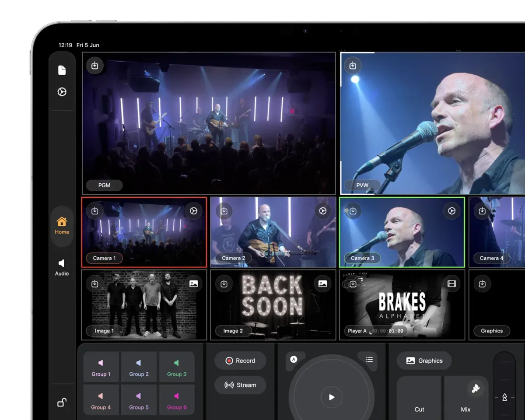This screenshot has height=420, width=525.
Task: Select the Image 2 'Back Soon' thumbnail
Action: (273, 304)
